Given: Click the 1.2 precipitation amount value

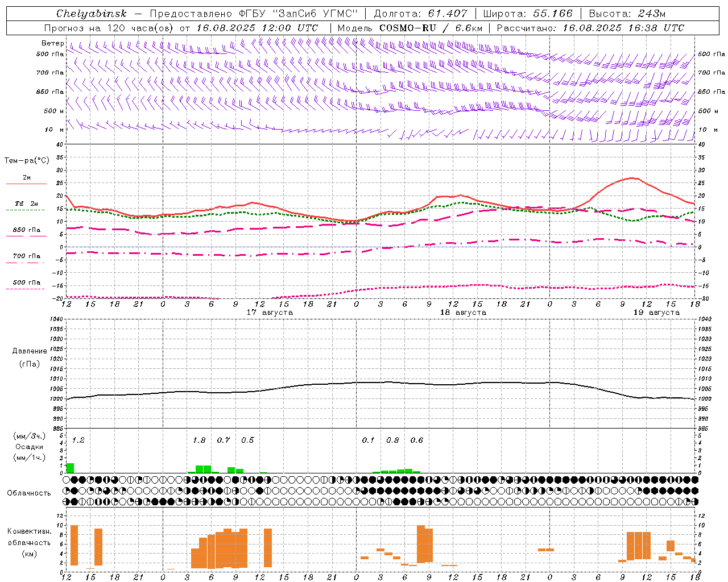Looking at the screenshot, I should (78, 440).
